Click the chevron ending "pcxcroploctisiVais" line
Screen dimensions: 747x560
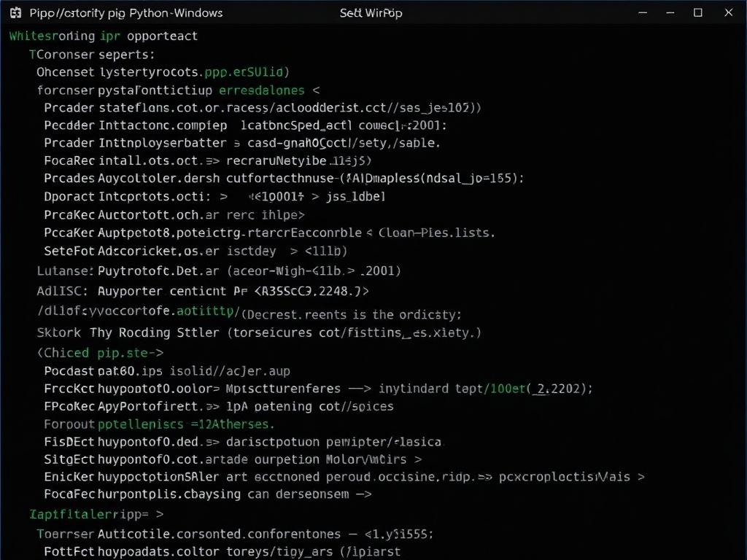[641, 477]
